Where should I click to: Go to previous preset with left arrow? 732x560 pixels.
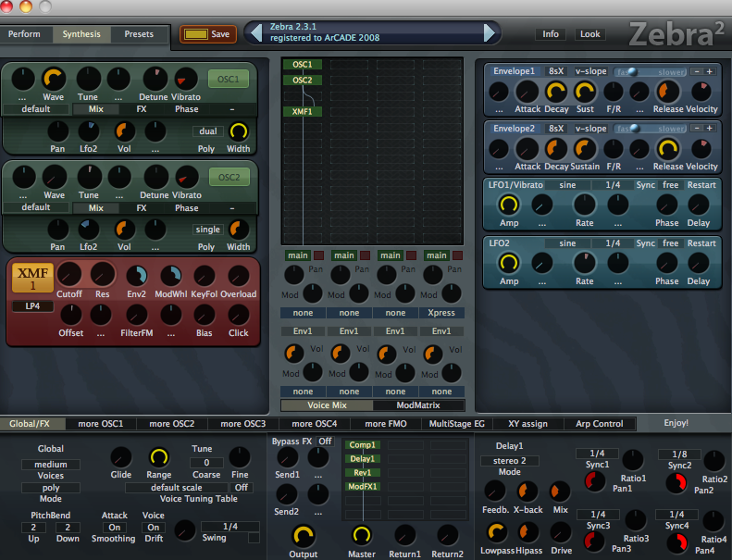tap(255, 32)
